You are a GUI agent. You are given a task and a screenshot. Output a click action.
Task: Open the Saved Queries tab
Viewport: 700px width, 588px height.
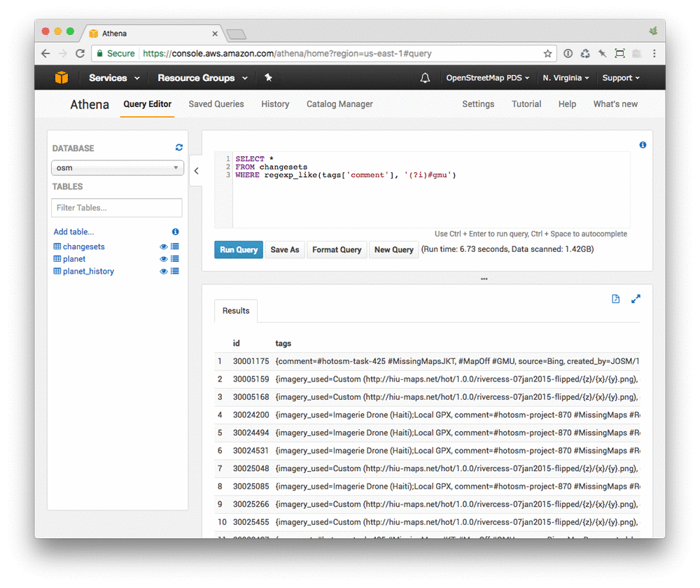tap(216, 104)
